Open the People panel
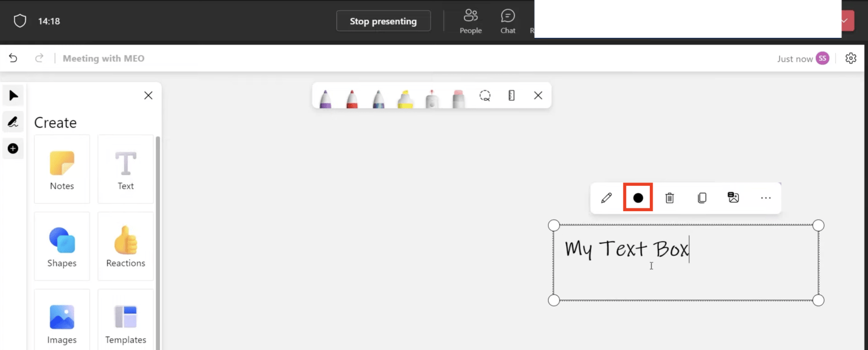The height and width of the screenshot is (350, 868). click(x=471, y=21)
